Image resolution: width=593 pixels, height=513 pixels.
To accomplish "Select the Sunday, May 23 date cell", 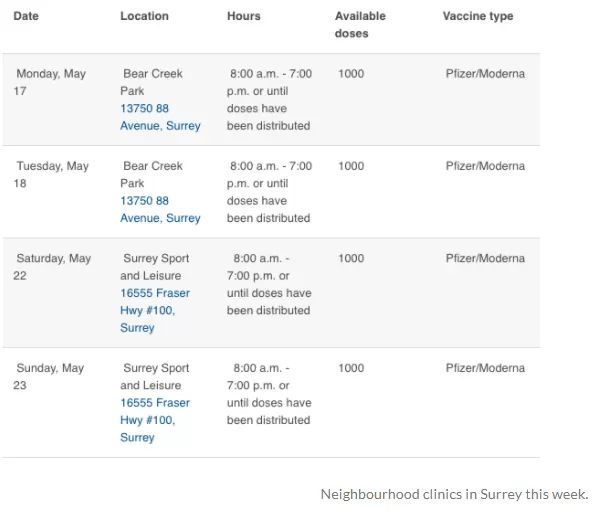I will click(49, 376).
